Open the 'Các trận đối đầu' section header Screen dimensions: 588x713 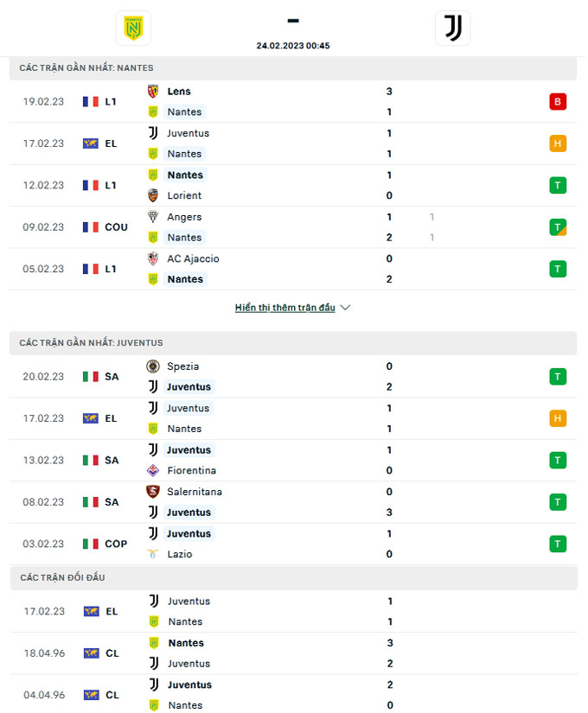[293, 578]
